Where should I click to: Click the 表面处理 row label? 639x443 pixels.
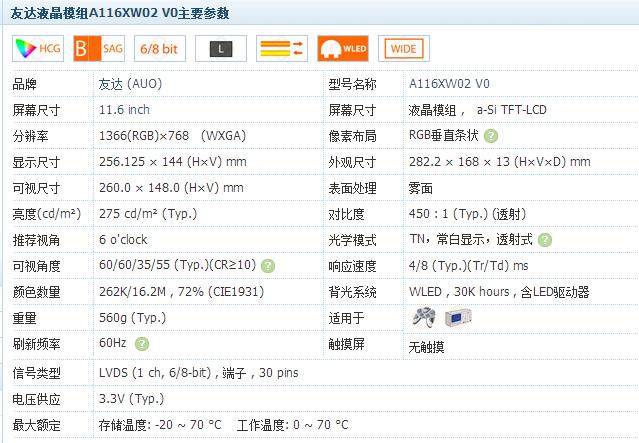point(353,188)
